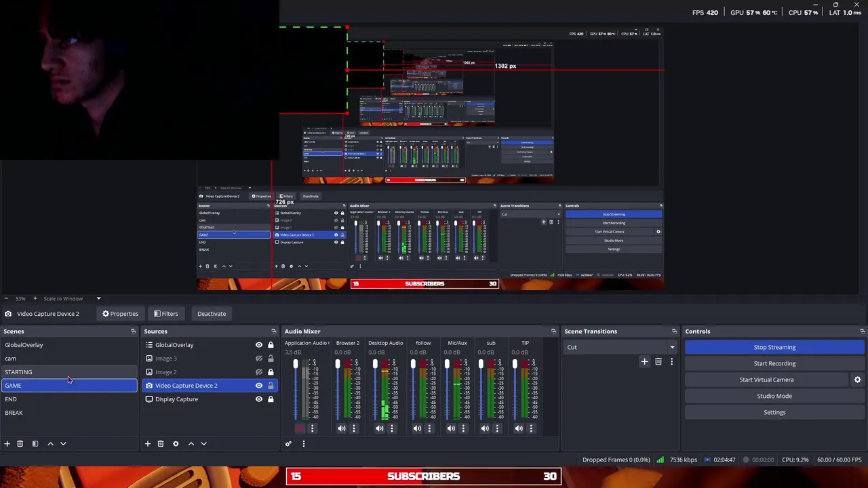The width and height of the screenshot is (868, 488).
Task: Switch to the END scene
Action: coord(69,399)
